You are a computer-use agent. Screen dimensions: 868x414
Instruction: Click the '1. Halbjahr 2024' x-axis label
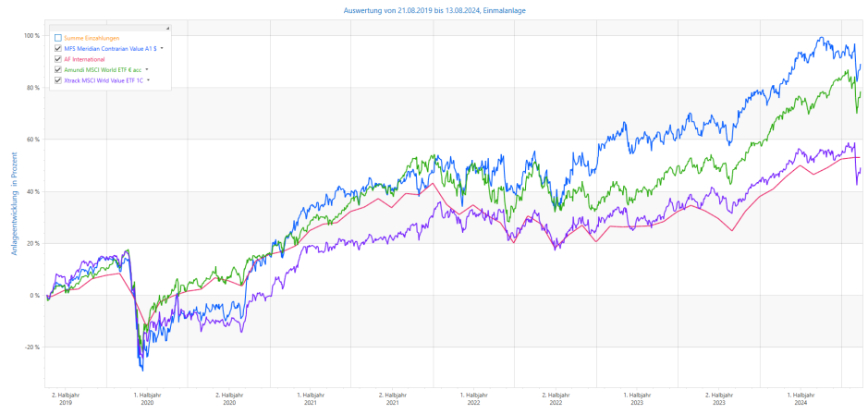[x=800, y=398]
